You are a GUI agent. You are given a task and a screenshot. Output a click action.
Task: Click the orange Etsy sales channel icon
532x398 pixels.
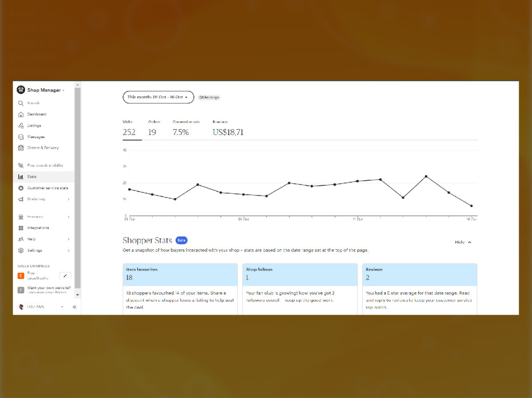pos(21,276)
